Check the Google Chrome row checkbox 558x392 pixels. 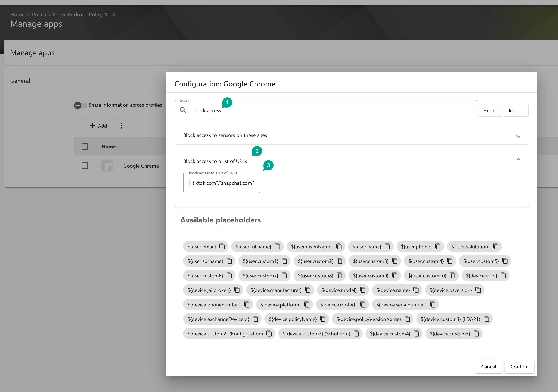point(85,166)
